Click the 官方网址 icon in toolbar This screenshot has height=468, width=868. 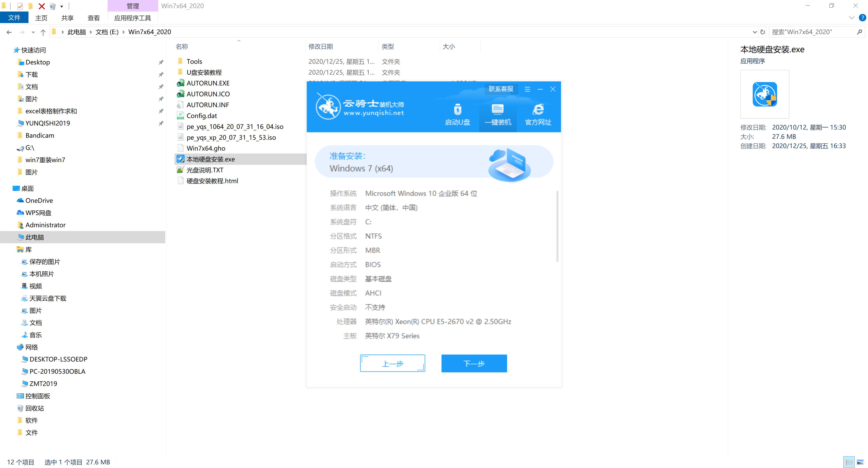(535, 113)
